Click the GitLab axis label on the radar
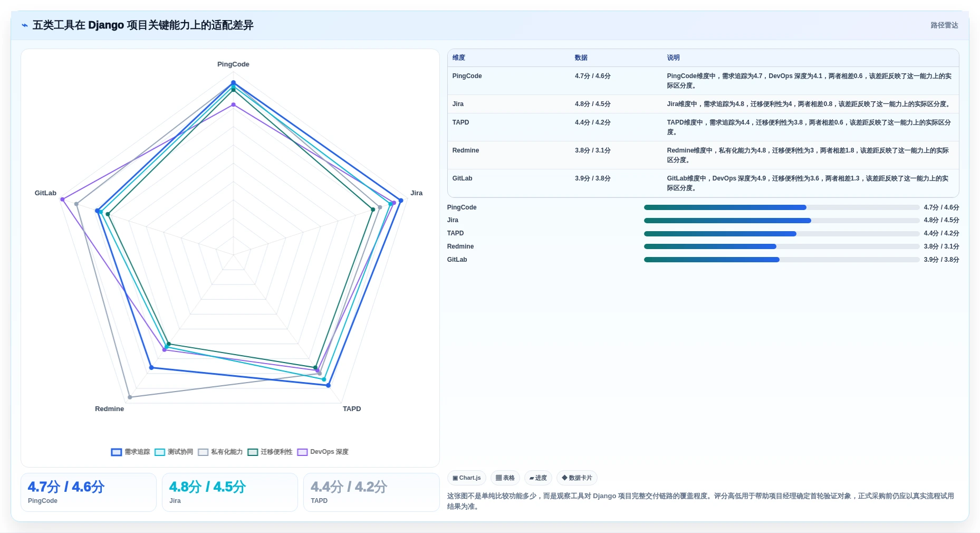 [45, 193]
